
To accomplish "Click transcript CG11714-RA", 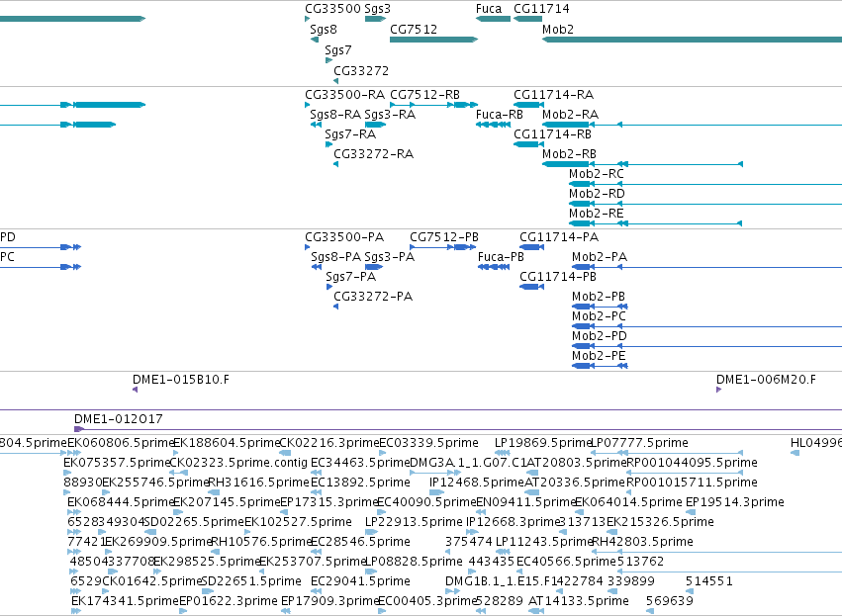I will tap(554, 95).
